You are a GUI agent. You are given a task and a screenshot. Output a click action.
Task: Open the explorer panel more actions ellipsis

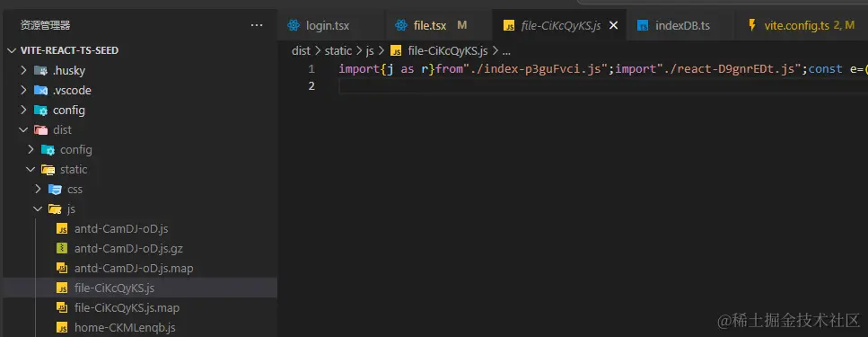257,25
